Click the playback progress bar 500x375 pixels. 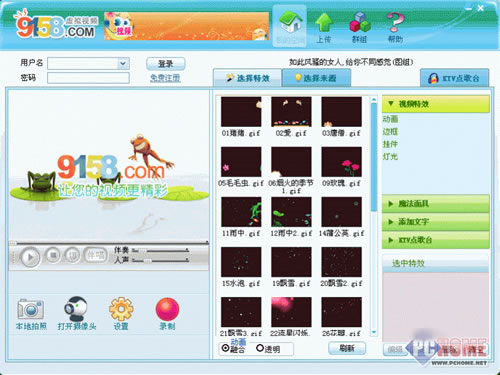[109, 243]
